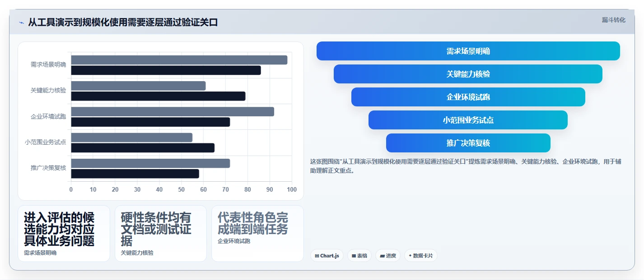The height and width of the screenshot is (280, 644).
Task: Click the 需求场景明确 chart axis label
Action: tap(48, 64)
